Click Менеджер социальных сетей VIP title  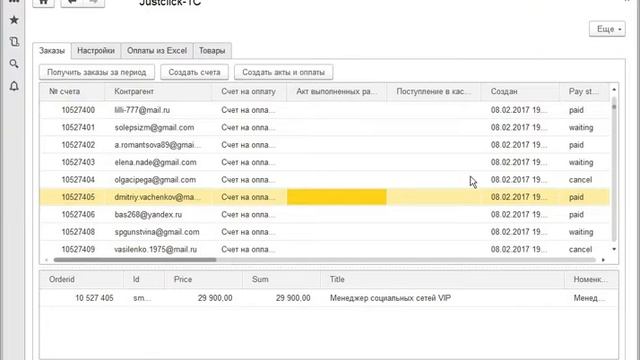coord(390,298)
